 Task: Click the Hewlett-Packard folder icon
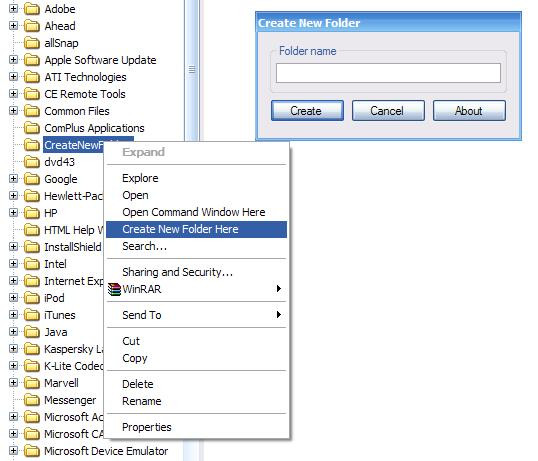(x=32, y=196)
